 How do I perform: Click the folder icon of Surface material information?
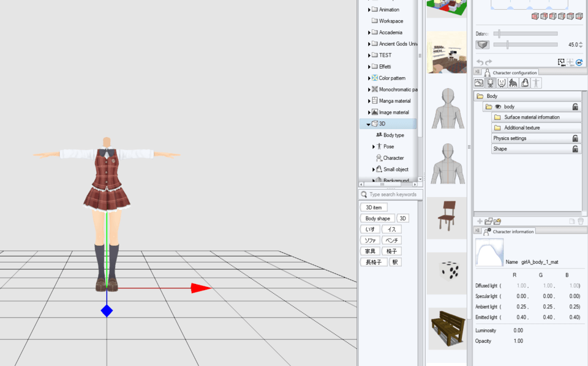[497, 118]
